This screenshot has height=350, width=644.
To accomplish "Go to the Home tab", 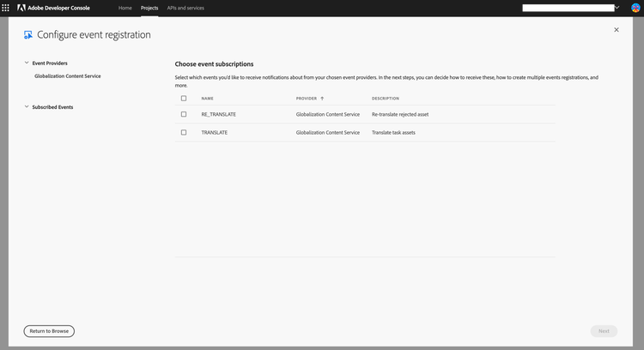I will tap(125, 8).
